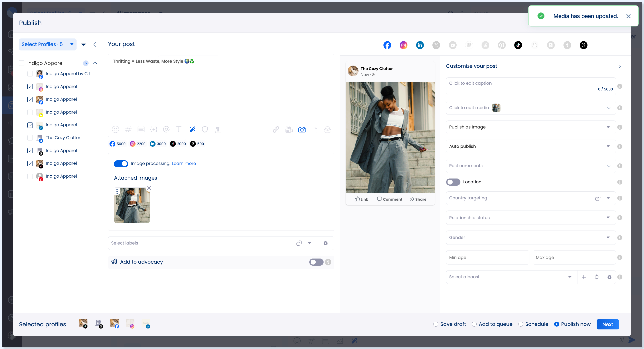
Task: Check the Indigo Apparel by CJ profile
Action: 30,74
